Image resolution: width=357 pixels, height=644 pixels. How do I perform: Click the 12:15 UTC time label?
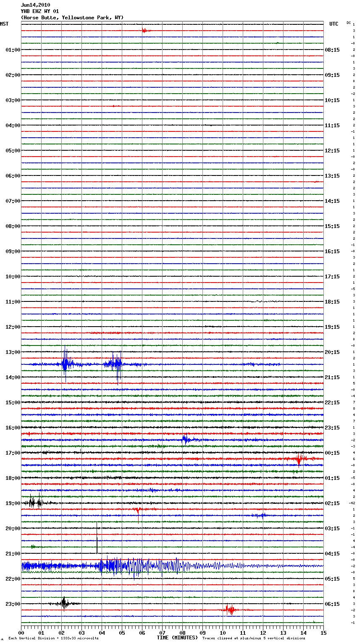click(x=332, y=151)
